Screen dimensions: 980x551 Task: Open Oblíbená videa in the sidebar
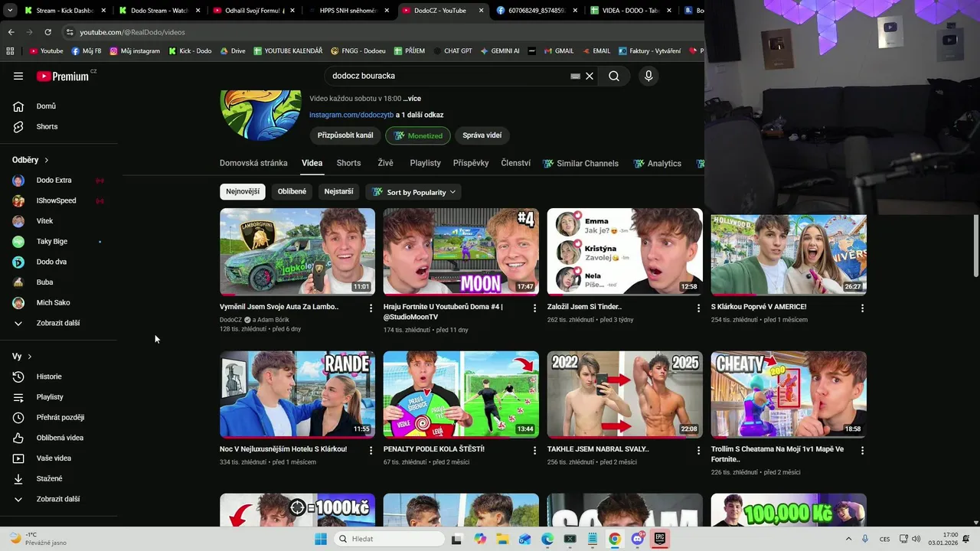pyautogui.click(x=58, y=438)
